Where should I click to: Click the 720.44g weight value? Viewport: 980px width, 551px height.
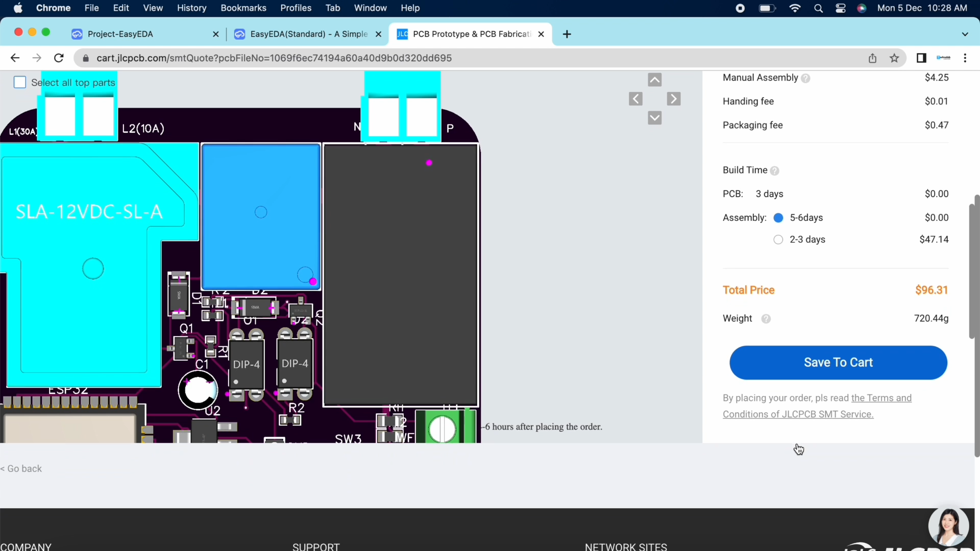(931, 319)
